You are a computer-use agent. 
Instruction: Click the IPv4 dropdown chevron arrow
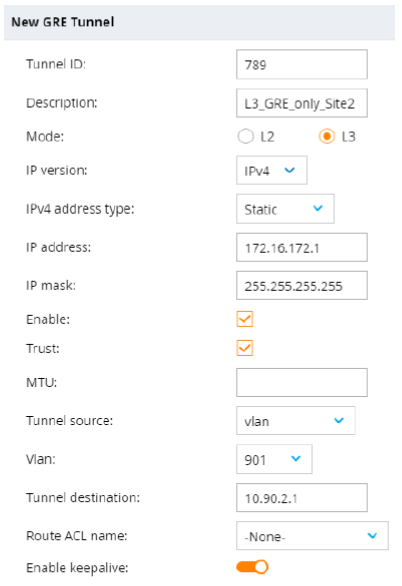click(290, 170)
